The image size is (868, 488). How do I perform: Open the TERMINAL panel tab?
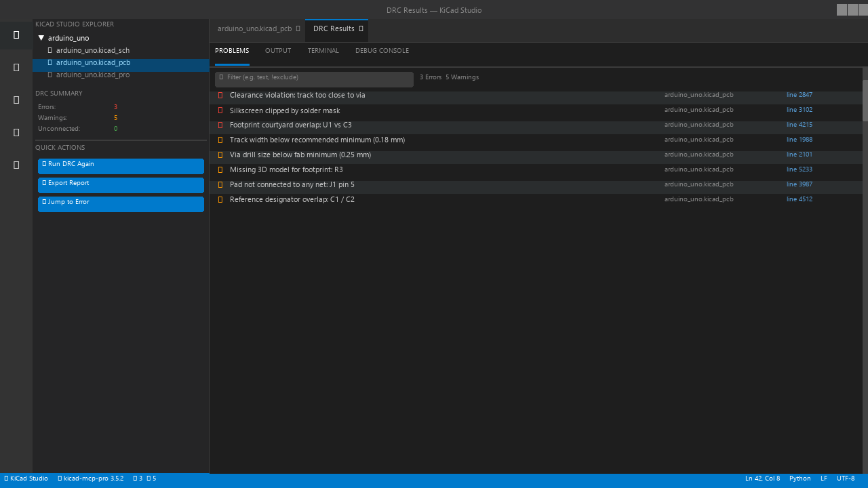tap(323, 51)
